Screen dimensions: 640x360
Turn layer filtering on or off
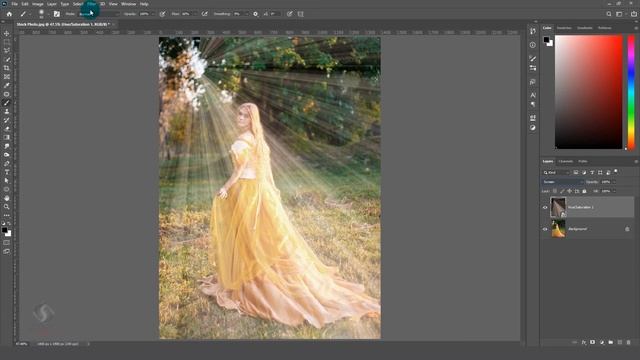click(x=616, y=172)
